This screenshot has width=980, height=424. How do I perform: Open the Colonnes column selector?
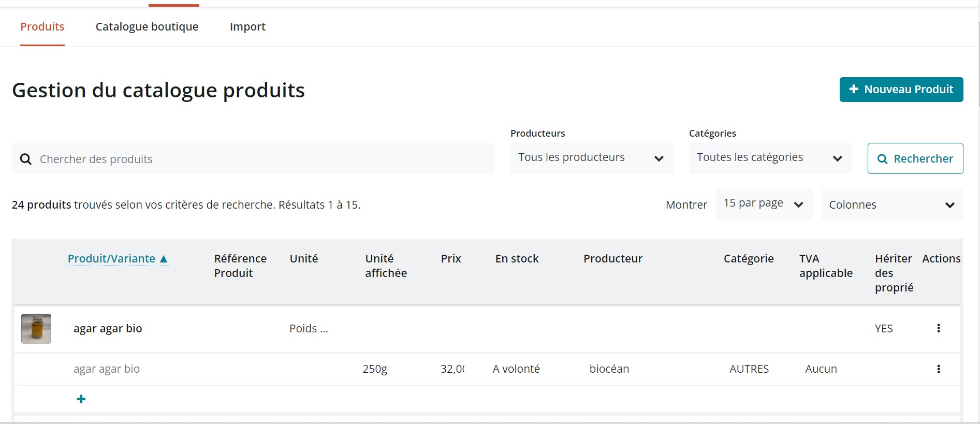pos(891,204)
